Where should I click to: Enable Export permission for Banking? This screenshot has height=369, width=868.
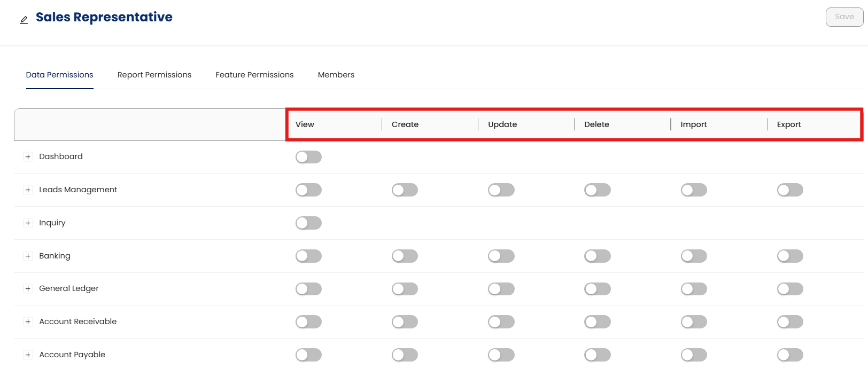790,256
